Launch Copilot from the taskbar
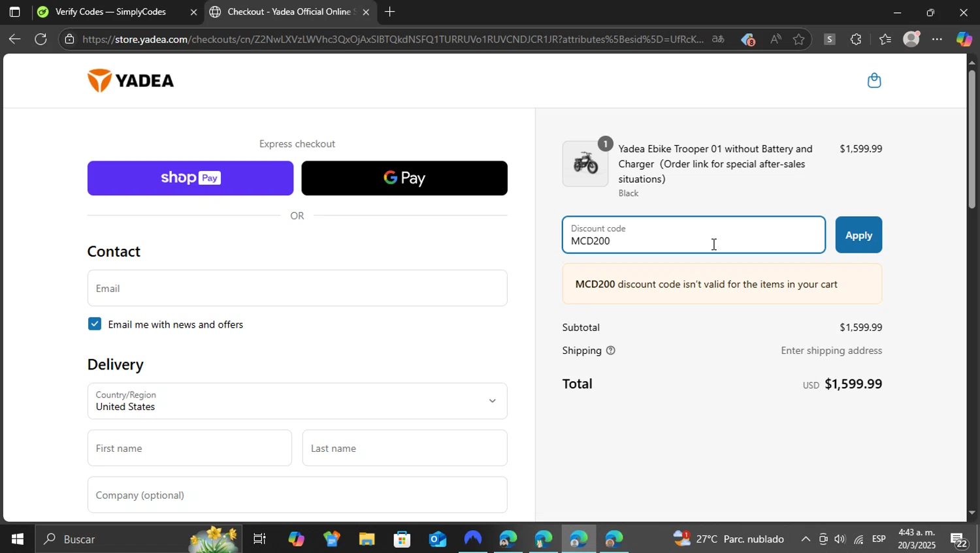Image resolution: width=980 pixels, height=553 pixels. point(297,539)
